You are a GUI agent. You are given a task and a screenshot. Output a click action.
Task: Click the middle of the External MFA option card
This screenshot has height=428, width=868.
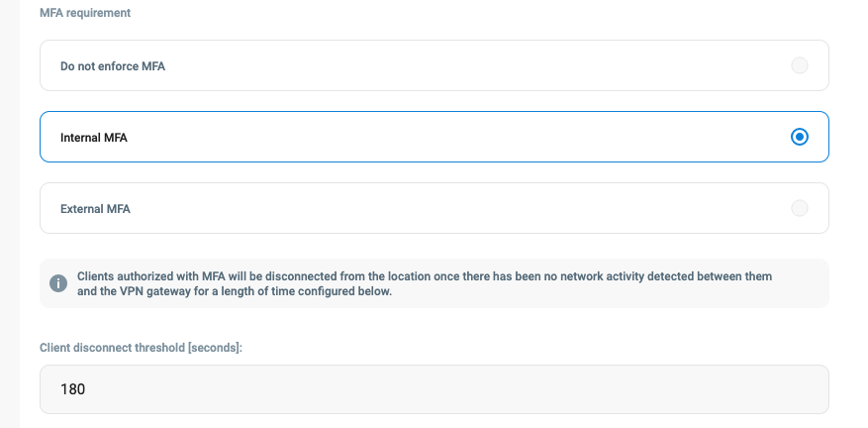[434, 208]
